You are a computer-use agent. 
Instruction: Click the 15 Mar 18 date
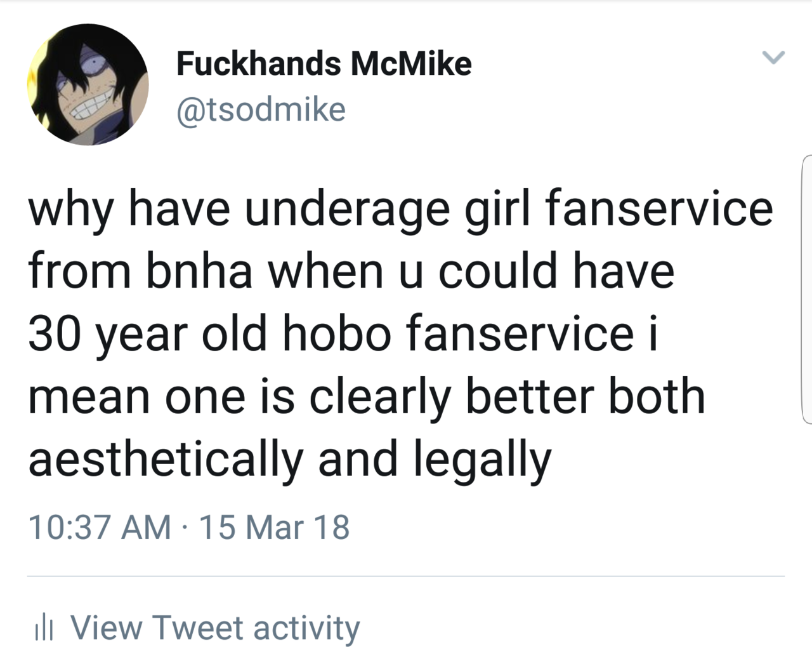point(274,527)
